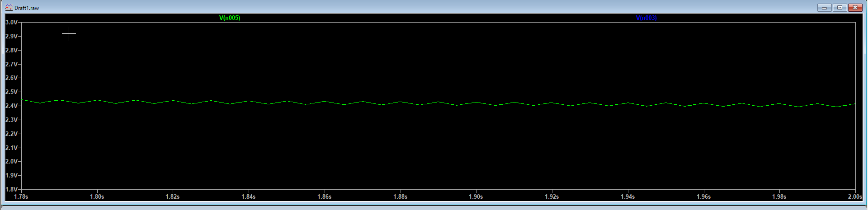The width and height of the screenshot is (868, 210).
Task: Click the 2.00s time axis label
Action: coord(854,196)
